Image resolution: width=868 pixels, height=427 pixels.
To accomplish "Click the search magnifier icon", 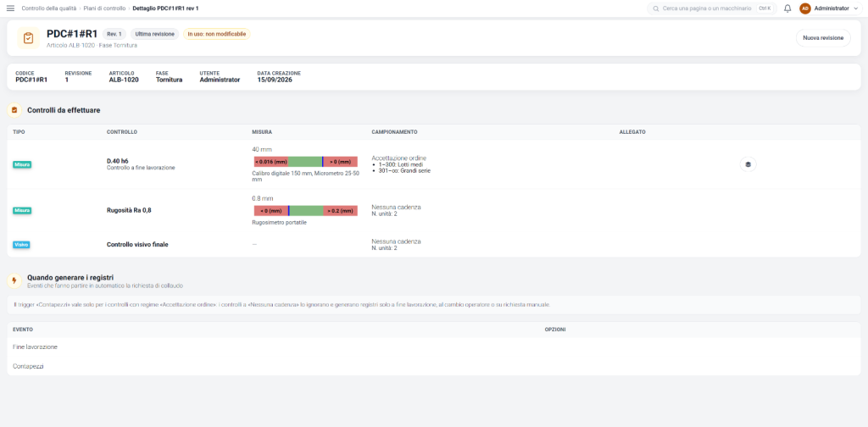I will point(656,8).
